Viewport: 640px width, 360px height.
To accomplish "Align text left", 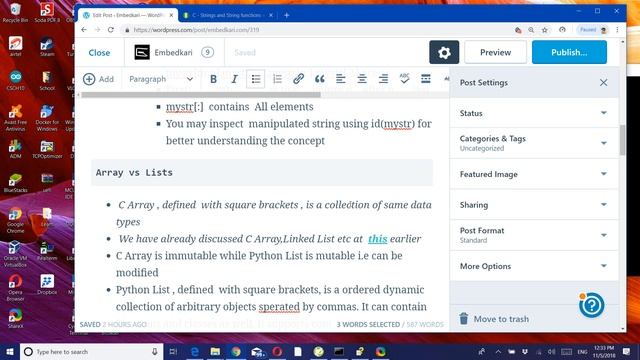I will coord(340,79).
